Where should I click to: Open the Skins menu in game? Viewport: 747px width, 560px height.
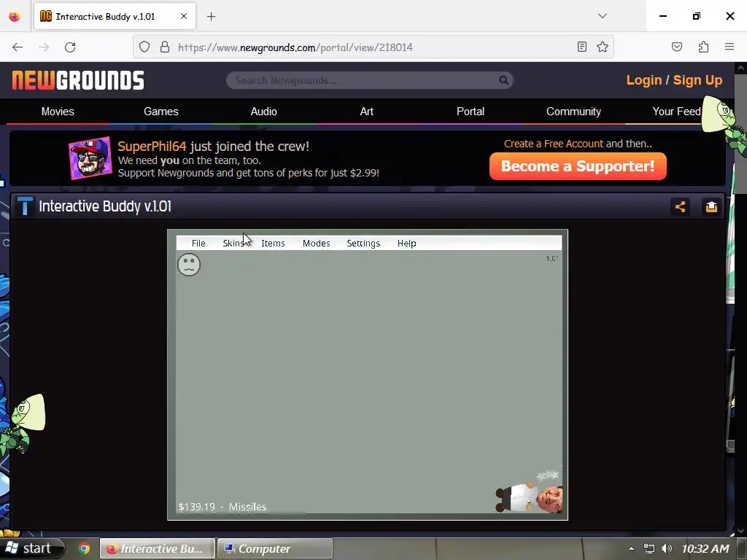[234, 244]
